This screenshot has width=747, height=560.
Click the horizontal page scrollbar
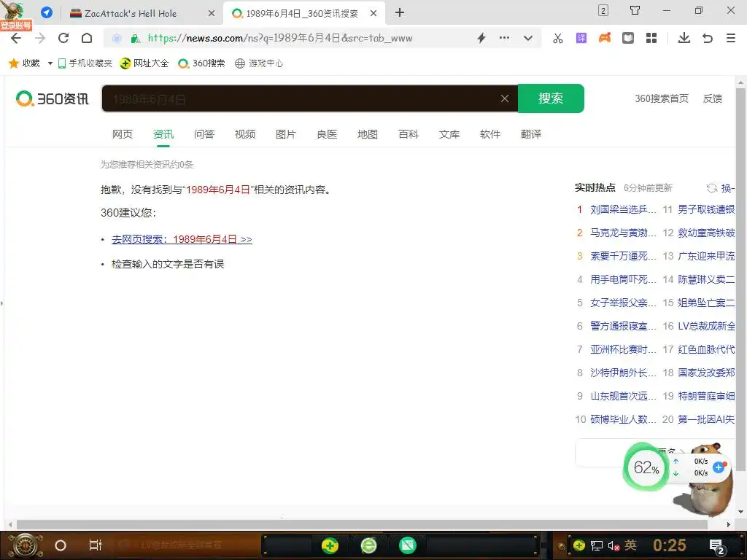tap(362, 524)
